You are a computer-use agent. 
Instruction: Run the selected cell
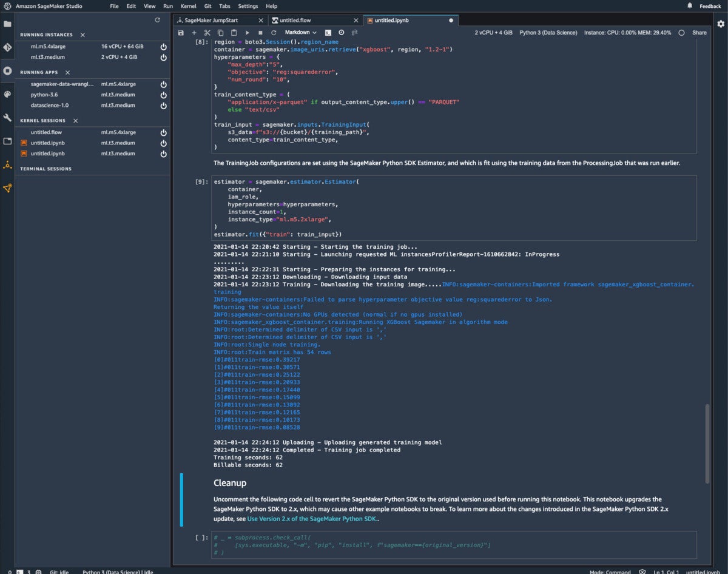coord(247,32)
